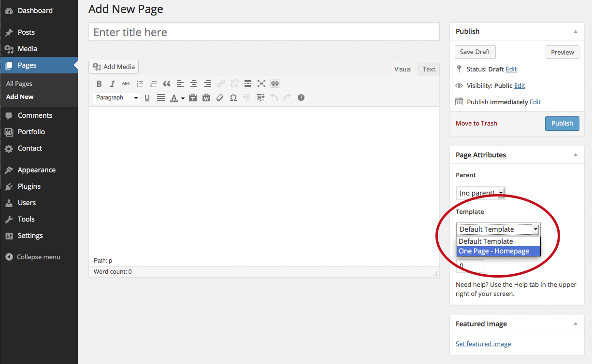Collapse the Publish panel
The width and height of the screenshot is (592, 364).
575,31
